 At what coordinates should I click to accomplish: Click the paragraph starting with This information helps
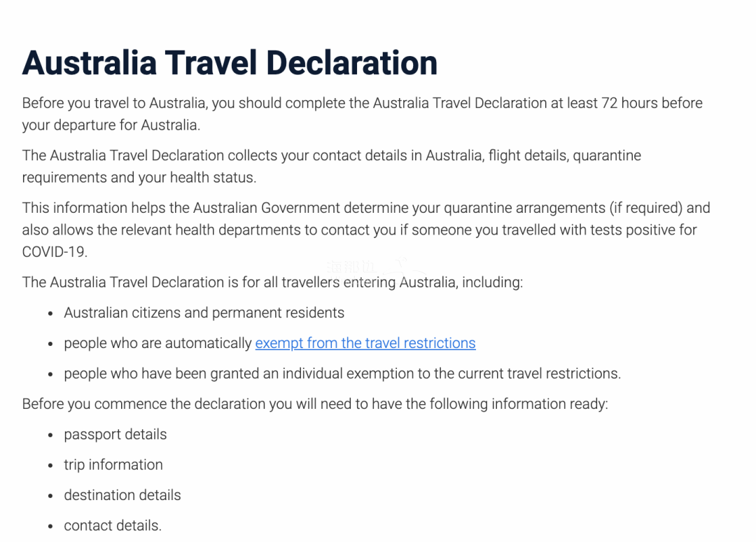pos(366,230)
